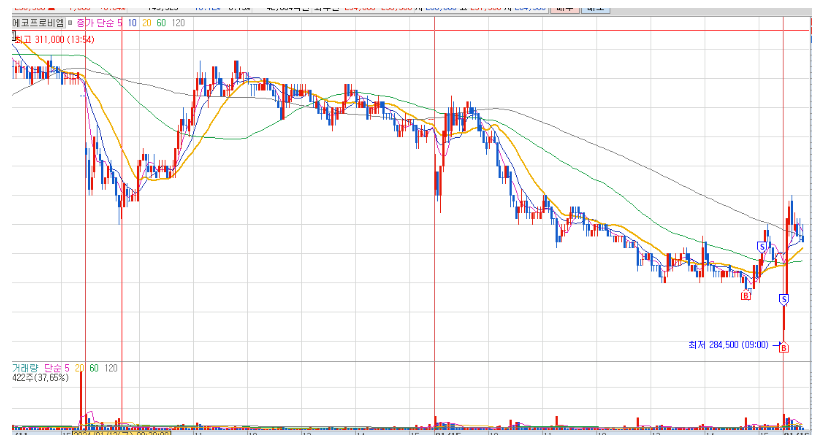Select the orange 20-period price average legend
The image size is (825, 448).
[x=147, y=23]
